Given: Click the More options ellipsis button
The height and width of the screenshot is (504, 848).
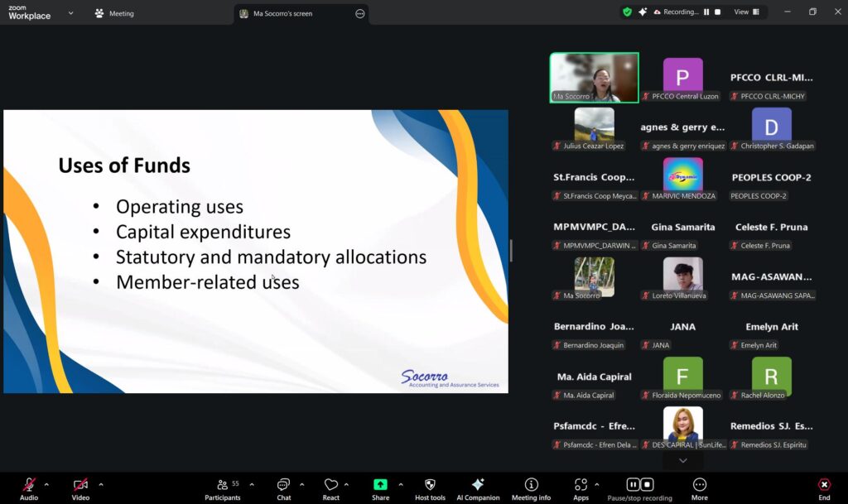Looking at the screenshot, I should click(700, 485).
